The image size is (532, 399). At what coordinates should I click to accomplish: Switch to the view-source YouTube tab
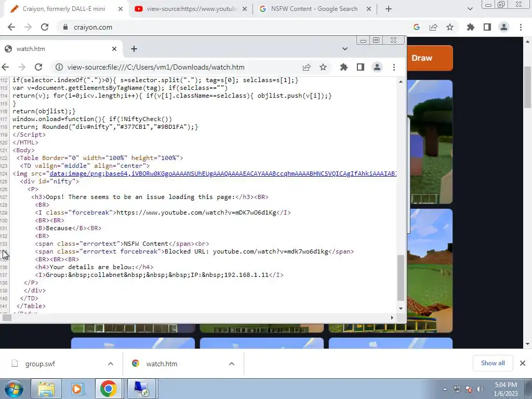tap(191, 9)
